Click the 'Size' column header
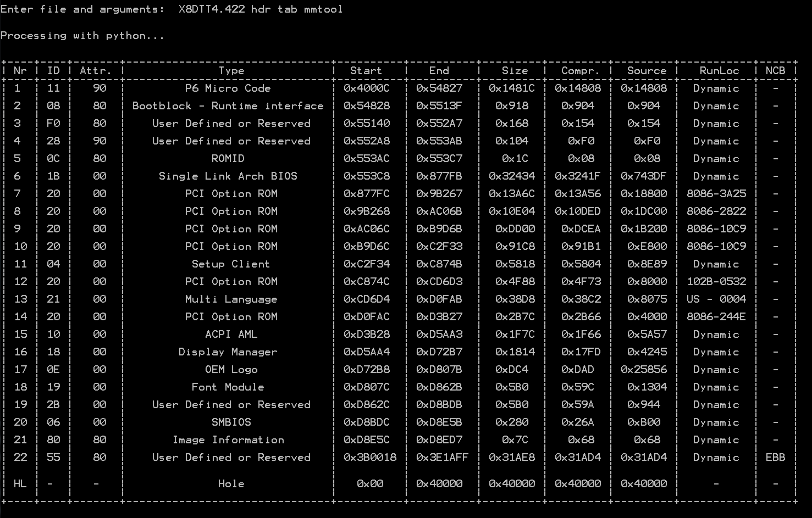The image size is (812, 518). tap(515, 70)
